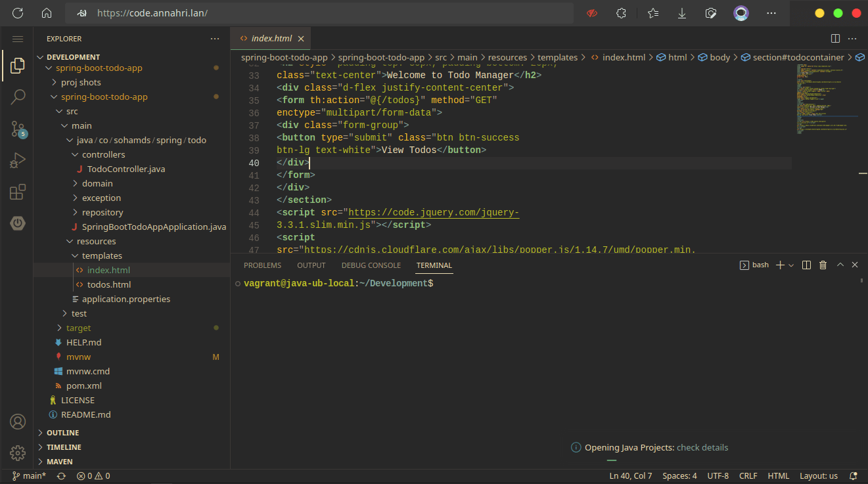Viewport: 868px width, 484px height.
Task: Open Run and Debug view
Action: point(18,160)
